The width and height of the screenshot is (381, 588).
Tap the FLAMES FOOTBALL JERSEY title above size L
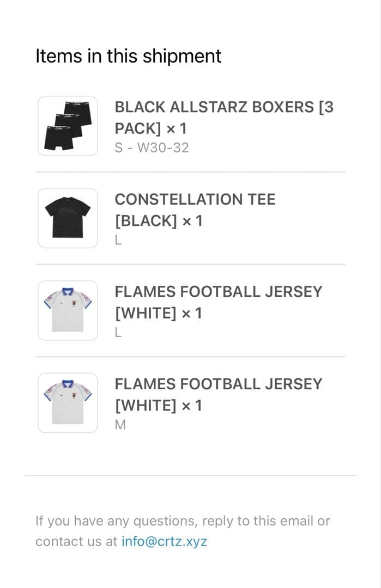(x=218, y=292)
